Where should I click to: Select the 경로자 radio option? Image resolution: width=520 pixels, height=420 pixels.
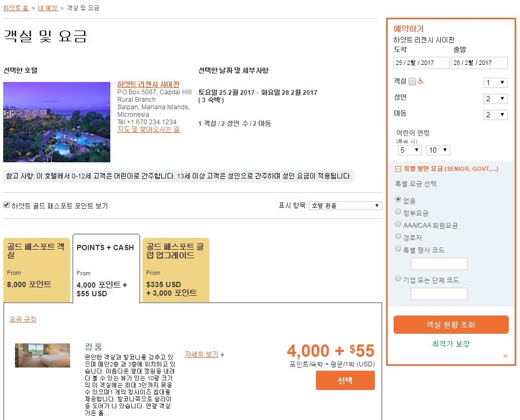(398, 236)
